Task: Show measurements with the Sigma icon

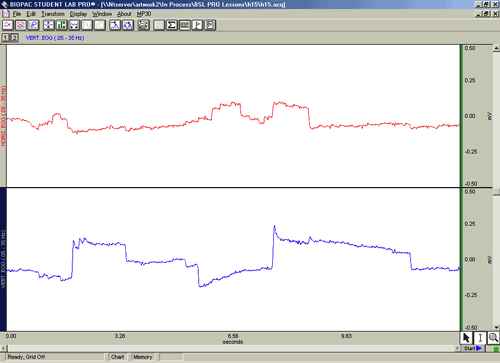Action: (172, 25)
